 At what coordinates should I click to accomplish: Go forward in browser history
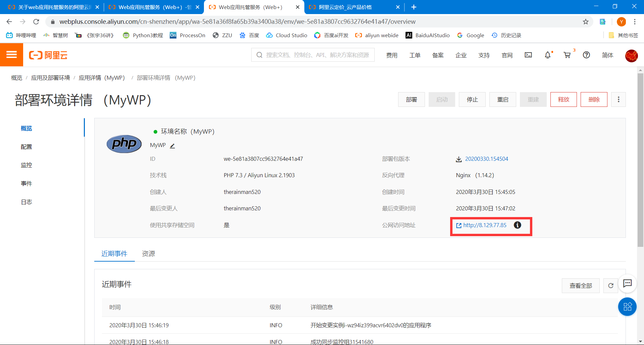(x=23, y=22)
